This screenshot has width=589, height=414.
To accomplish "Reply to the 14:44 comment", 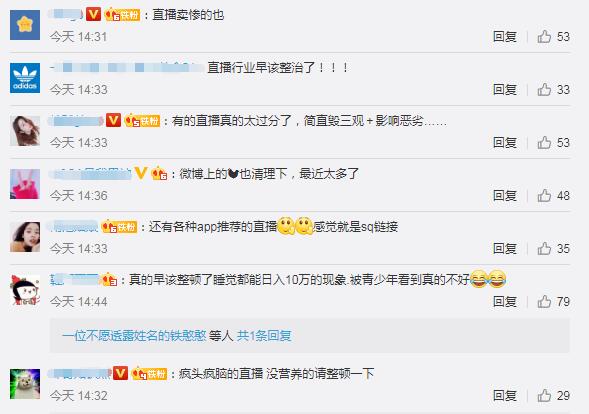I will tap(505, 302).
